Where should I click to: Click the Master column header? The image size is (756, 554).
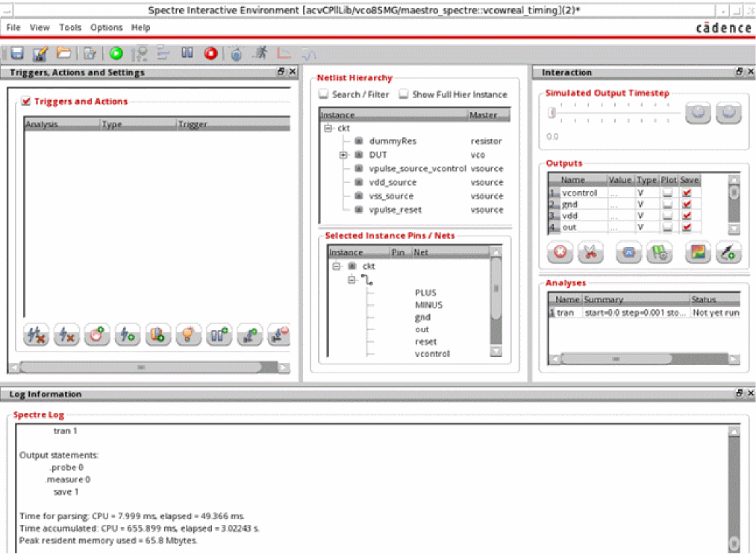click(489, 115)
